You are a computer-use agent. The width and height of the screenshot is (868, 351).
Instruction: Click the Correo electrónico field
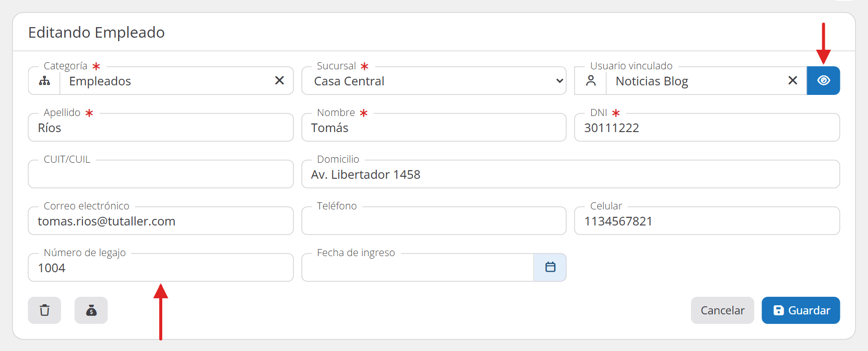(x=161, y=221)
